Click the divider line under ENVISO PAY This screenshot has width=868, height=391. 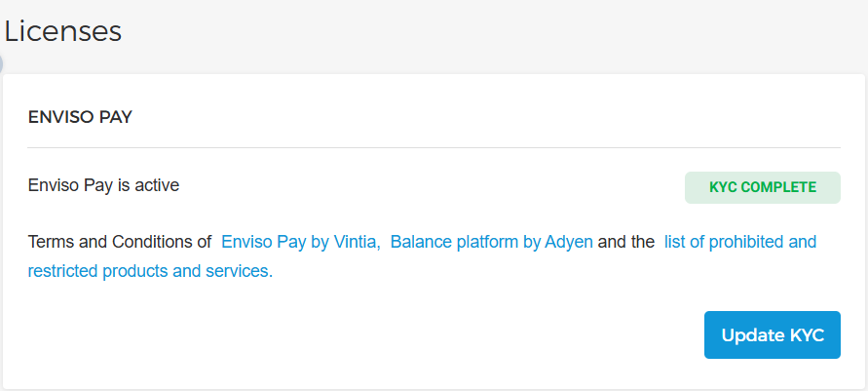point(434,148)
